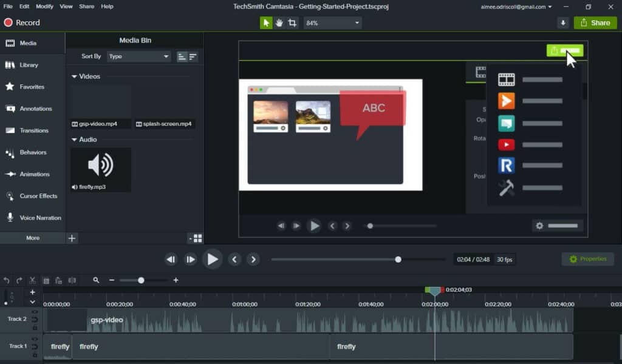Click the green Share button

click(595, 22)
